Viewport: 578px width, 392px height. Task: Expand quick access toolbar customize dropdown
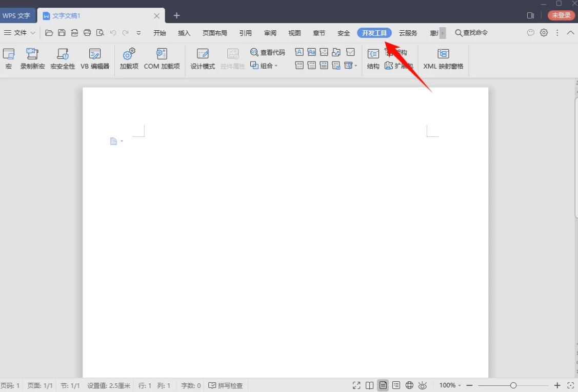click(x=138, y=33)
